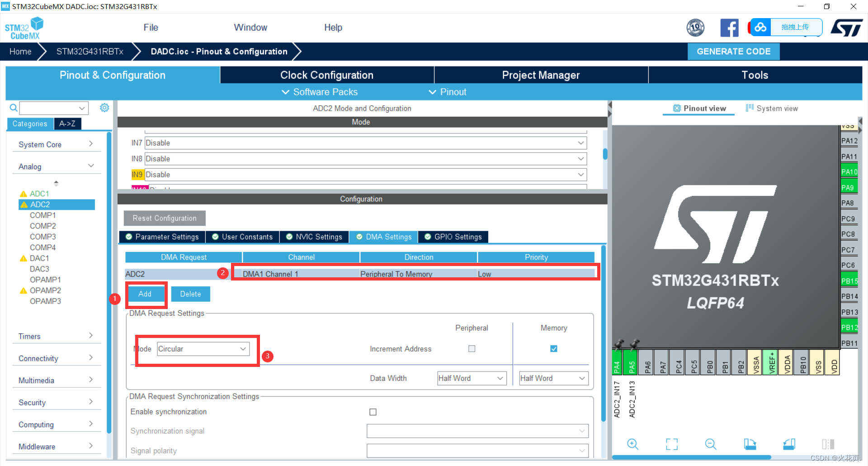The height and width of the screenshot is (466, 868).
Task: Open the settings gear in categories panel
Action: (104, 108)
